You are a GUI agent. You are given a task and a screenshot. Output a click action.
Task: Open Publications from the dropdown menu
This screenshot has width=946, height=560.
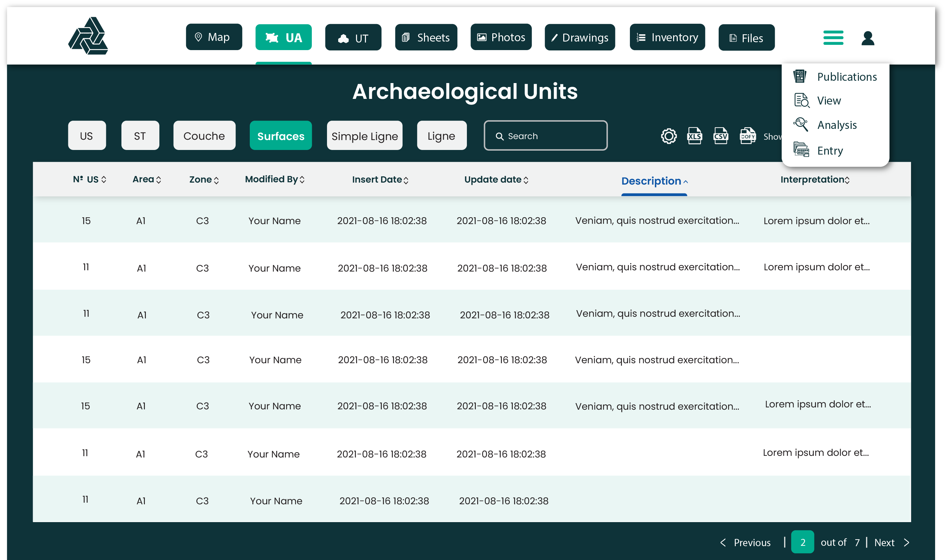click(847, 77)
